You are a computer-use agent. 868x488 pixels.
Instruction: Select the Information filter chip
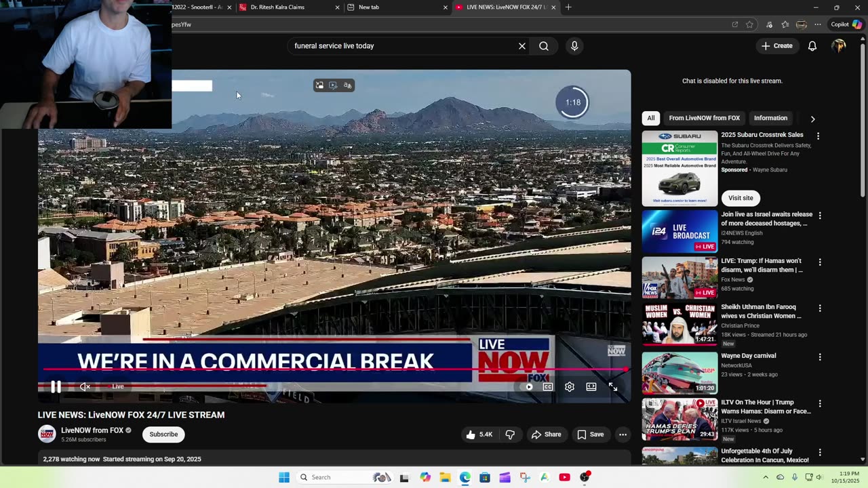tap(770, 118)
